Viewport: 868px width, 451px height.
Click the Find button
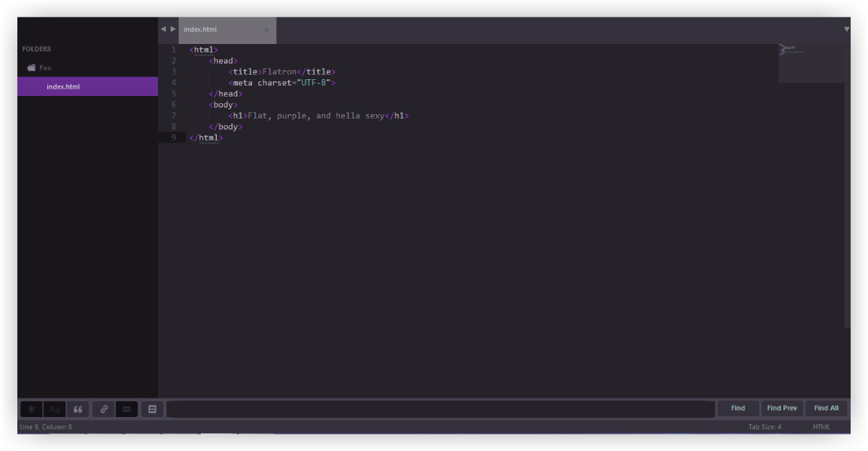[x=738, y=408]
